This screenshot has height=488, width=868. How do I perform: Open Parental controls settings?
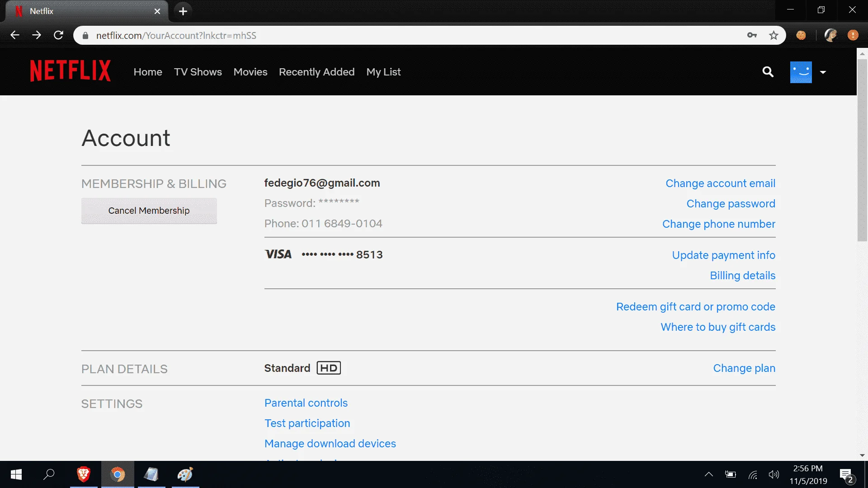306,403
